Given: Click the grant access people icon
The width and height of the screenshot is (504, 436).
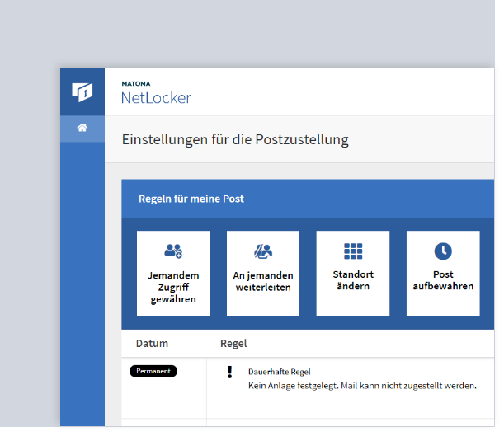Looking at the screenshot, I should click(x=173, y=251).
